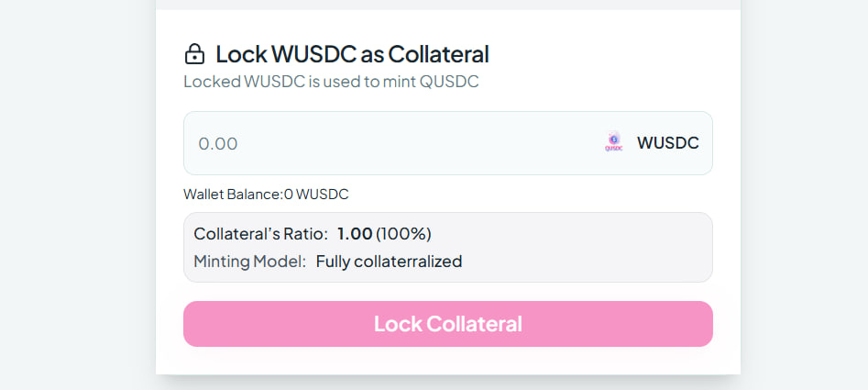Click the (100%) percentage text
This screenshot has height=390, width=868.
click(x=403, y=234)
